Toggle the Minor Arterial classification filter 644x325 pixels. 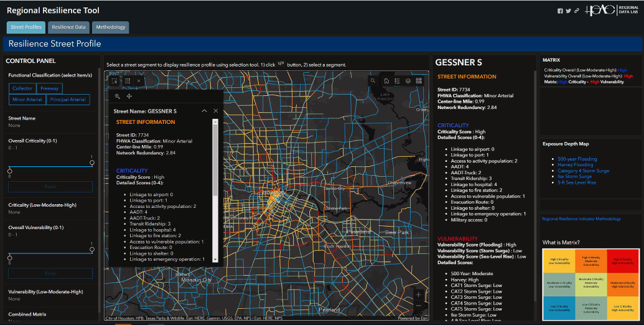[27, 100]
